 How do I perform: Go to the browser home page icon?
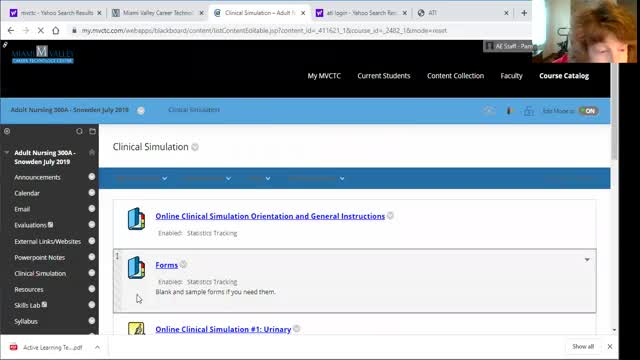click(x=56, y=30)
